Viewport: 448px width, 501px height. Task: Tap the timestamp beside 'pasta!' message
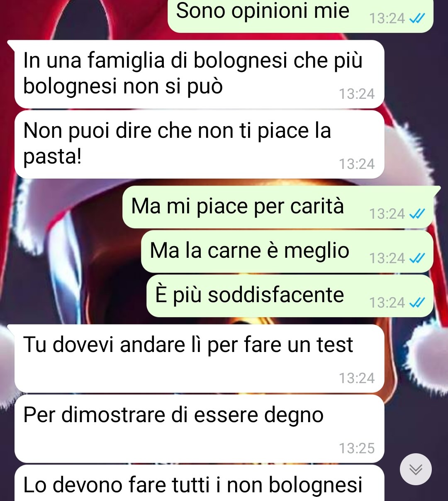tap(357, 164)
